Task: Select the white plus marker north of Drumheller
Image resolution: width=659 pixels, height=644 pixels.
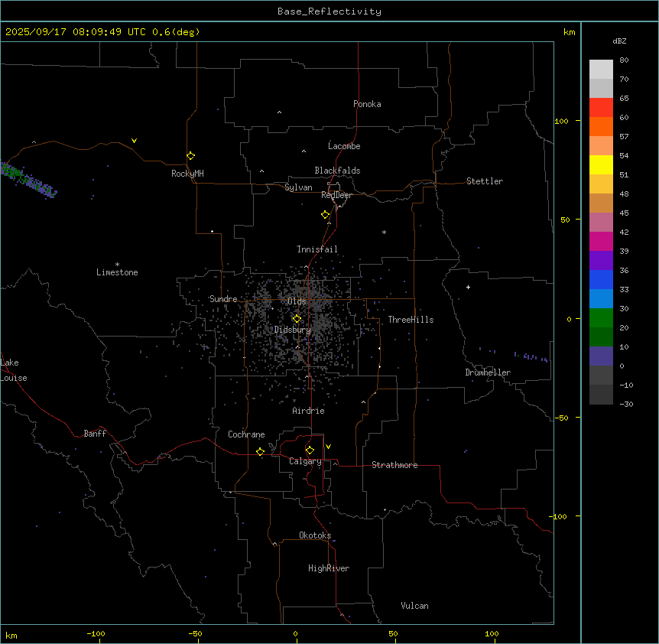Action: [469, 287]
